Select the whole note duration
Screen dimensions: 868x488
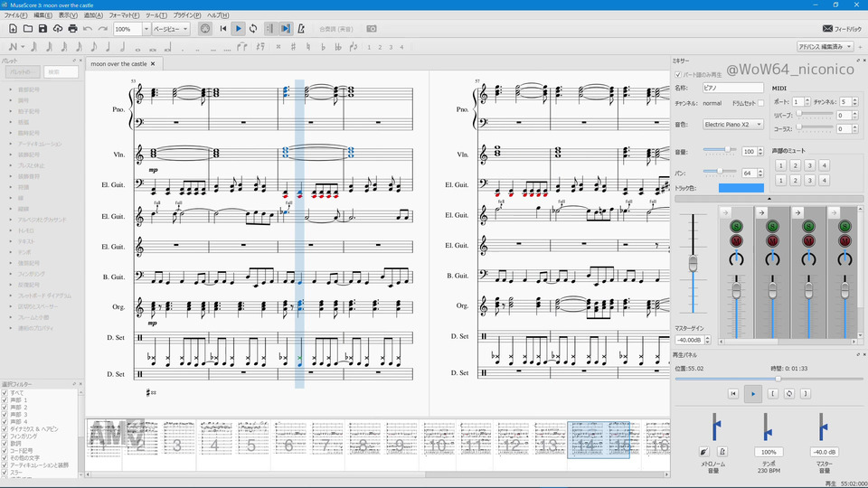coord(137,48)
